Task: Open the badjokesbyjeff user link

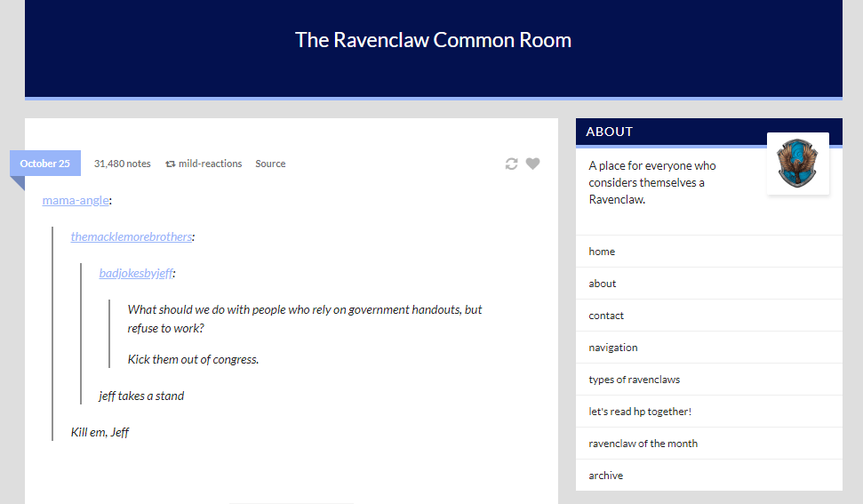Action: 136,273
